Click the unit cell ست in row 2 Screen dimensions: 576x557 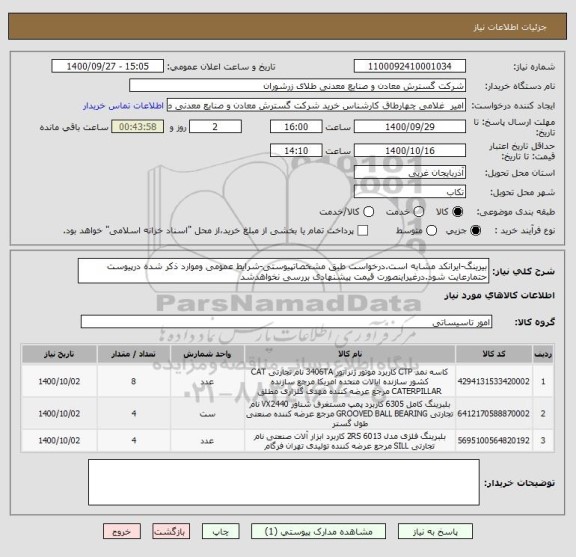[x=207, y=414]
